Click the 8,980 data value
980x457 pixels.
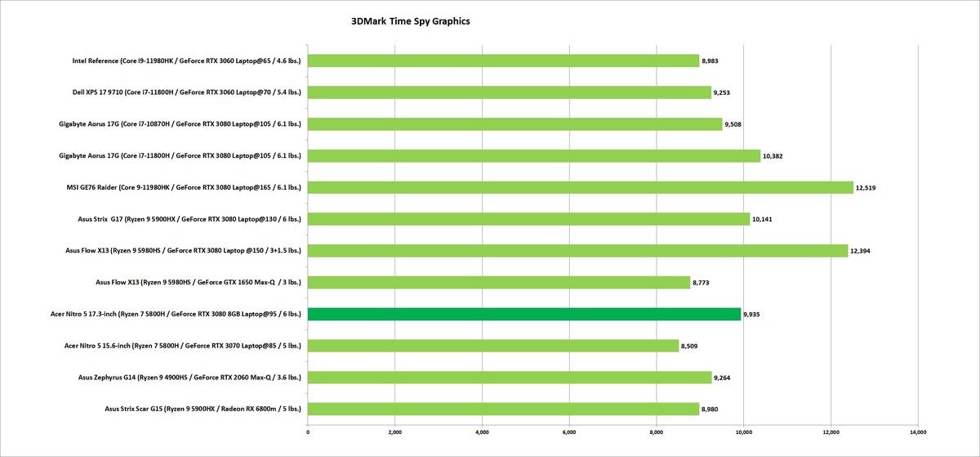pos(710,410)
